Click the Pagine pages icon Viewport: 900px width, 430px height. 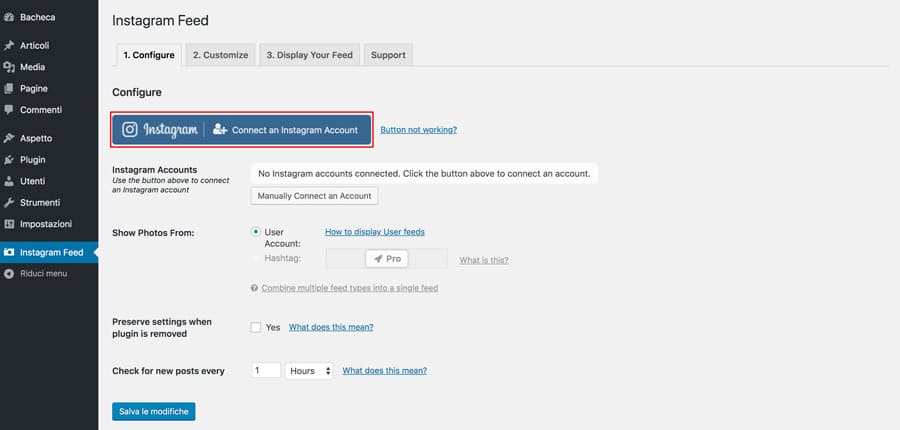click(9, 88)
